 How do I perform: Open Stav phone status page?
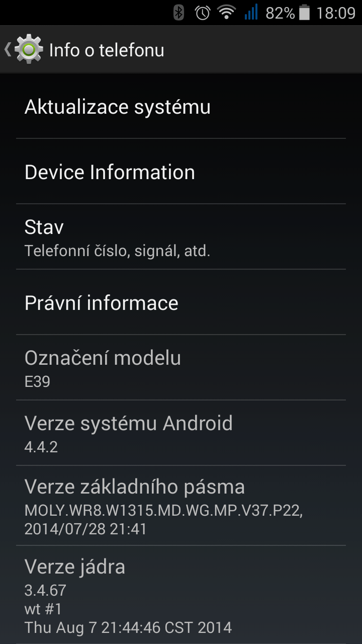tap(181, 237)
